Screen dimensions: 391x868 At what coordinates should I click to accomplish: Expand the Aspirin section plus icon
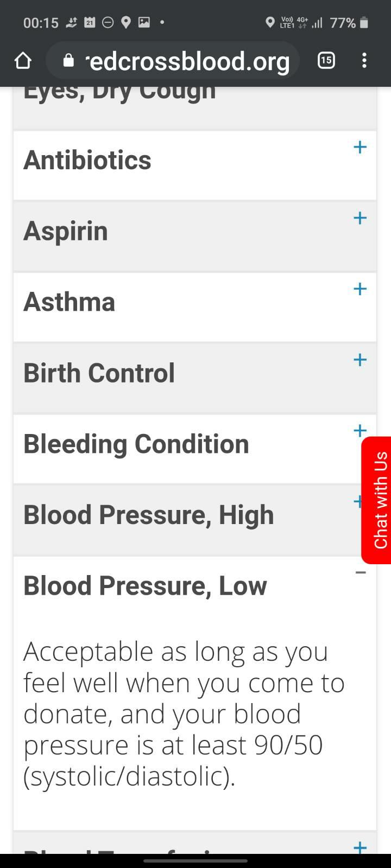coord(360,218)
